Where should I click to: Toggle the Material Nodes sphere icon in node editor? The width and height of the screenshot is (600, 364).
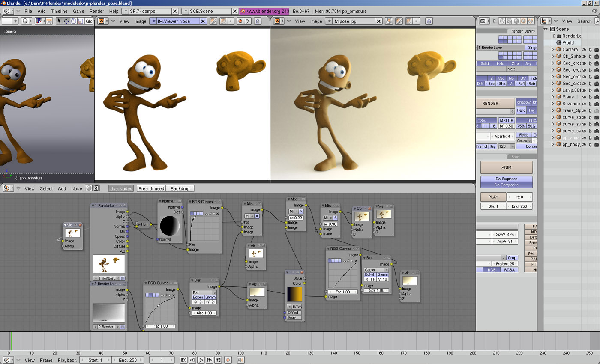89,188
